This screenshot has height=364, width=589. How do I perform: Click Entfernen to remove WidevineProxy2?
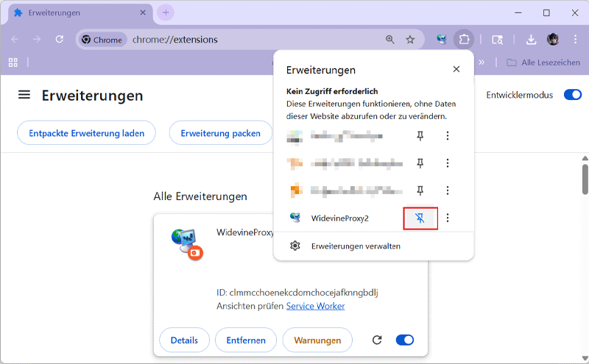click(246, 340)
